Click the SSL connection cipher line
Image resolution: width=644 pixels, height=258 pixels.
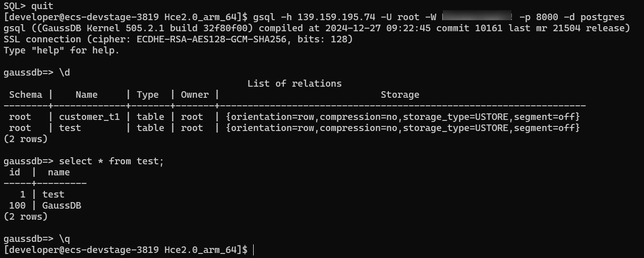click(x=178, y=39)
